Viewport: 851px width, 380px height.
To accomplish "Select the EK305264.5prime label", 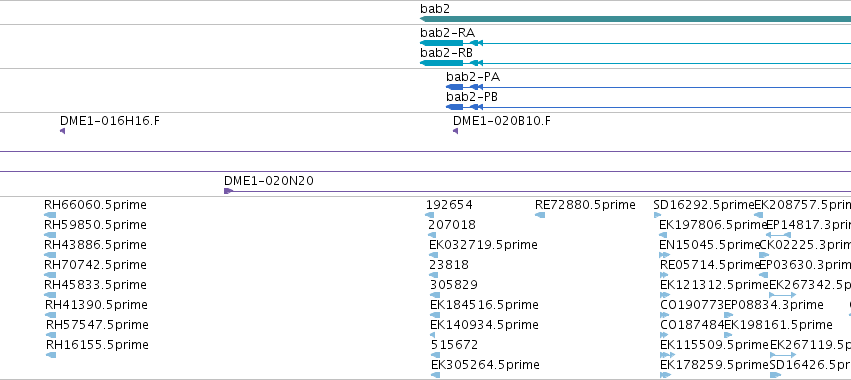I will [x=485, y=364].
